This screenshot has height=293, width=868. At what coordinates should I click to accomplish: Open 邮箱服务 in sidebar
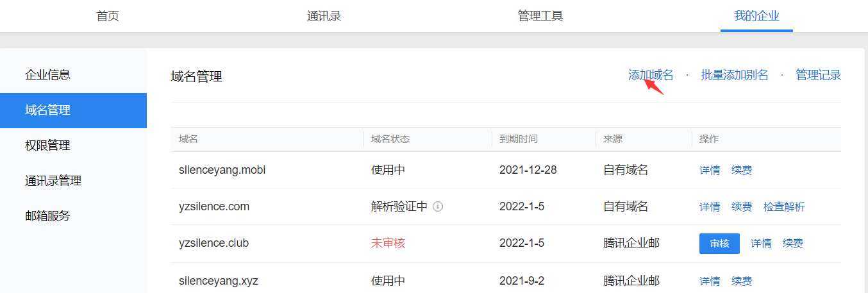[47, 216]
